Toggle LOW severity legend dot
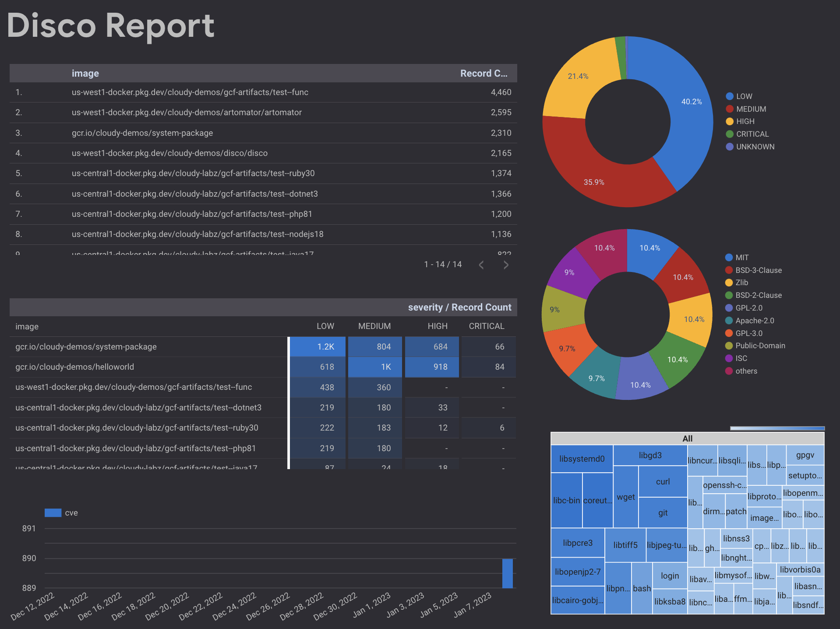The height and width of the screenshot is (629, 840). (730, 96)
